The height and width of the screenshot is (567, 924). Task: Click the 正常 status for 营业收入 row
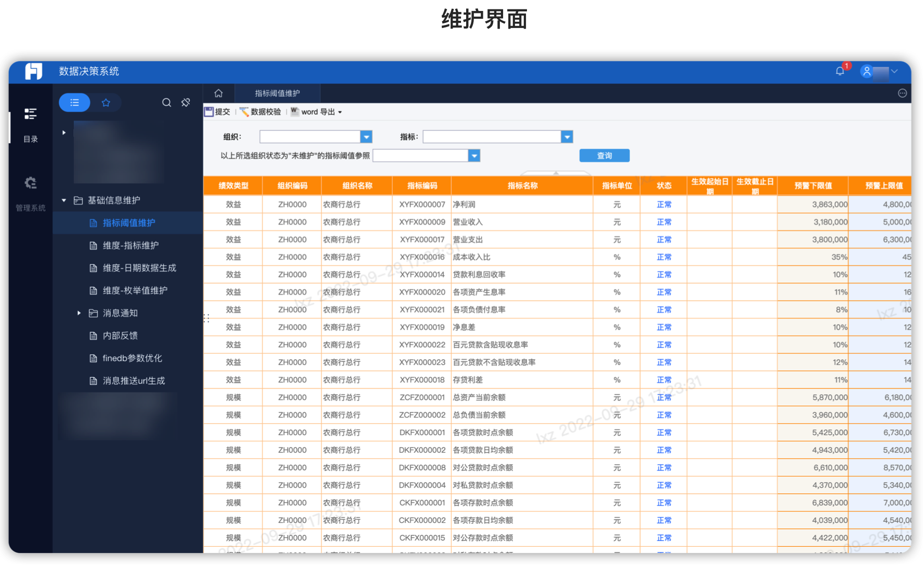664,222
